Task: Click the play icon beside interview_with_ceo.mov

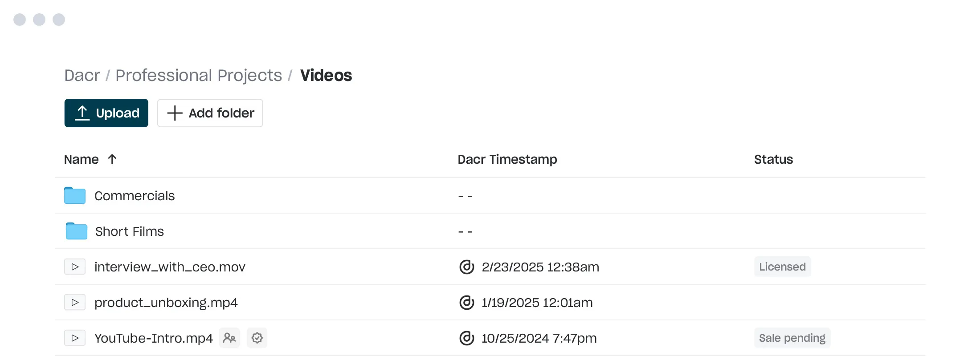Action: (x=75, y=267)
